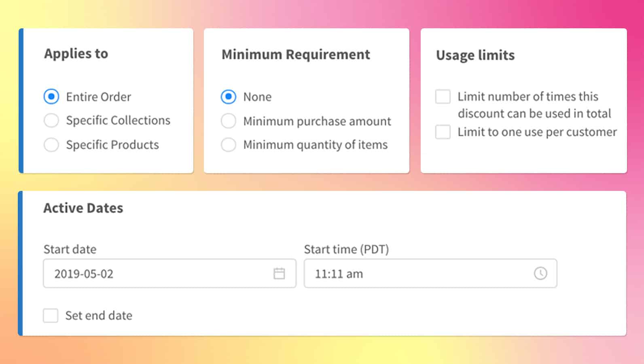The width and height of the screenshot is (644, 364).
Task: Check Limit to one use per customer
Action: click(443, 132)
